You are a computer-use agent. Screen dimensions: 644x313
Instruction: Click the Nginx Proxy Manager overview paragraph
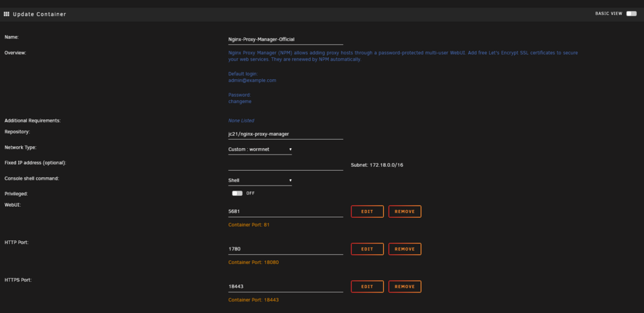(403, 56)
